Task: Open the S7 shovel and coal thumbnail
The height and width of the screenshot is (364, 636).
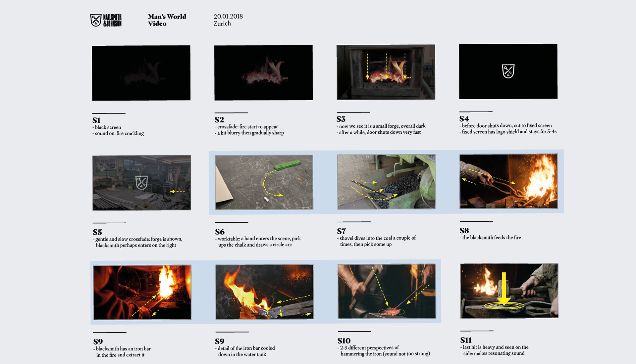Action: tap(386, 182)
